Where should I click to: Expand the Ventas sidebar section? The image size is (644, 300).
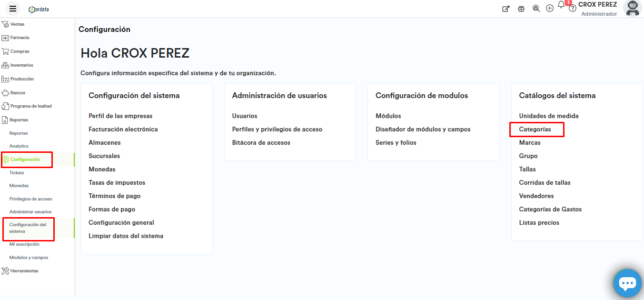click(x=17, y=24)
